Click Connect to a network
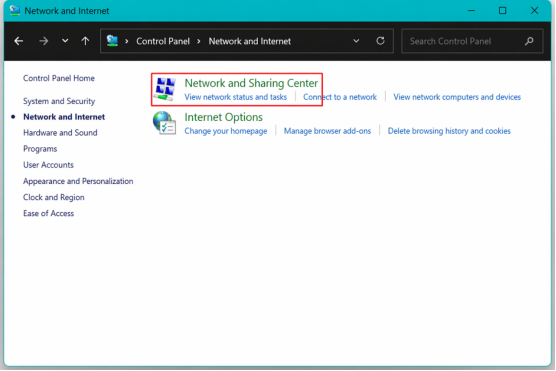Image resolution: width=556 pixels, height=371 pixels. point(340,97)
